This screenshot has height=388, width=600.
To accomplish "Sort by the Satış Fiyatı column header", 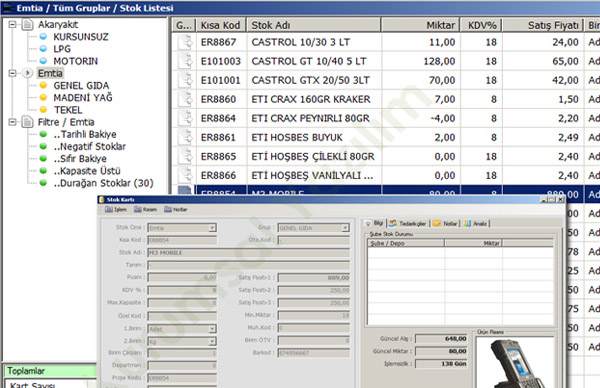I will tap(543, 25).
